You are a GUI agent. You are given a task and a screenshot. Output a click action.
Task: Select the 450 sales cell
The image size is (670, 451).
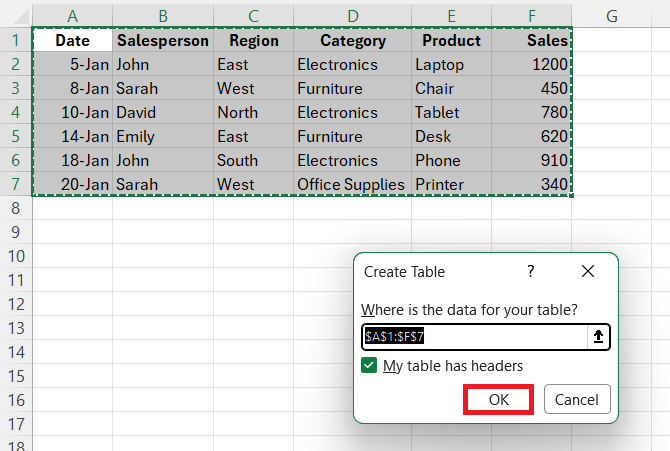coord(532,88)
